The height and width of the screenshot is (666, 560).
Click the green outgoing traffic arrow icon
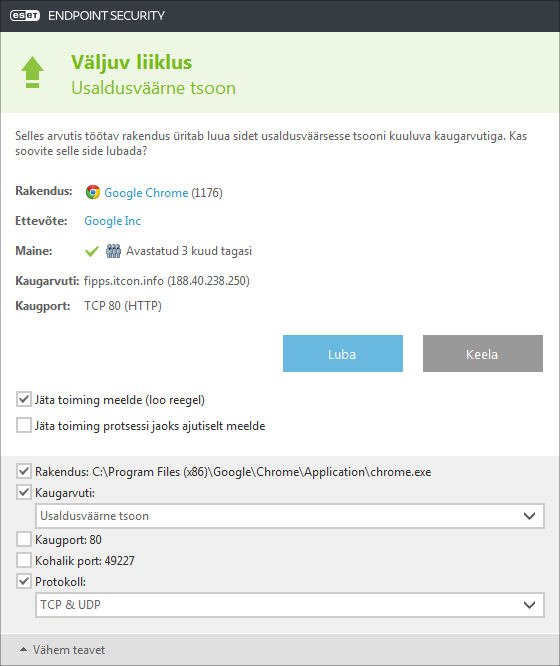pyautogui.click(x=32, y=72)
